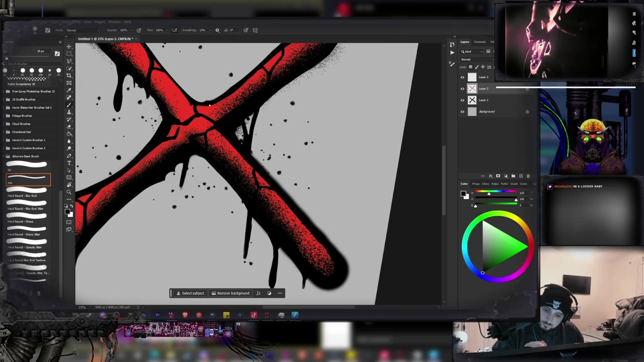Select the Spot Healing Brush tool
Screen dimensions: 644x362
[x=69, y=98]
